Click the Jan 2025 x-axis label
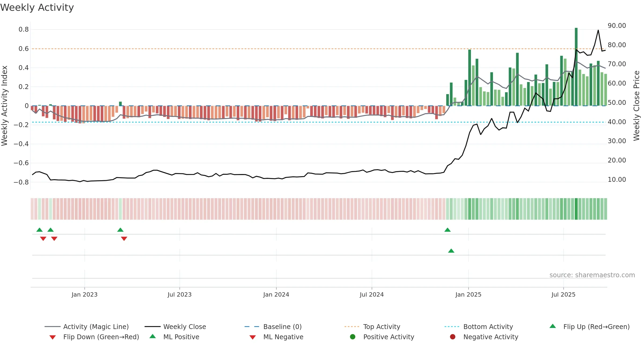Screen dimensions: 644x362 point(469,294)
